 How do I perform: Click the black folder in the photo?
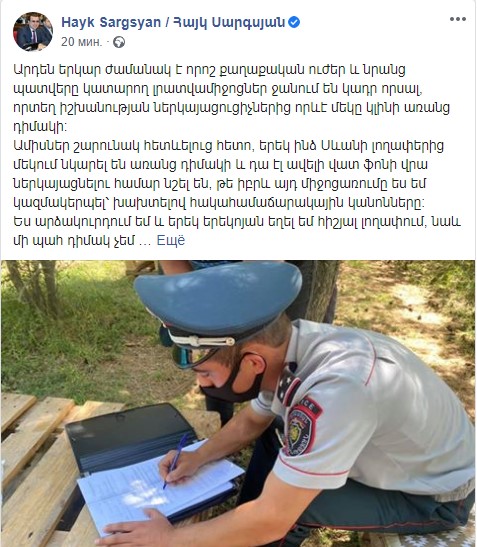pyautogui.click(x=131, y=437)
